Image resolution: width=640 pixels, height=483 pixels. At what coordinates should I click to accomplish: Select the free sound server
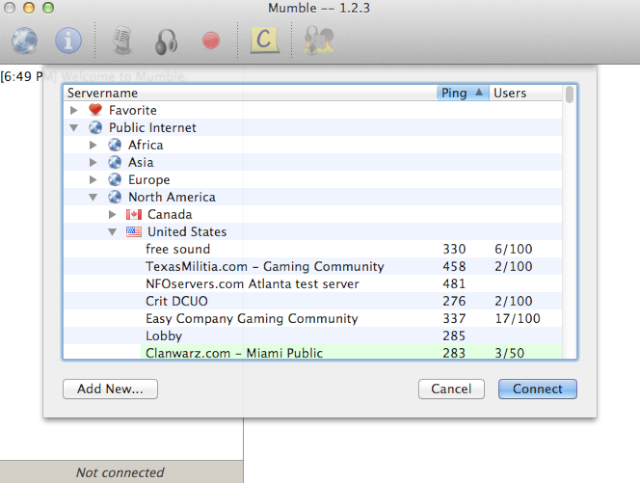click(313, 249)
